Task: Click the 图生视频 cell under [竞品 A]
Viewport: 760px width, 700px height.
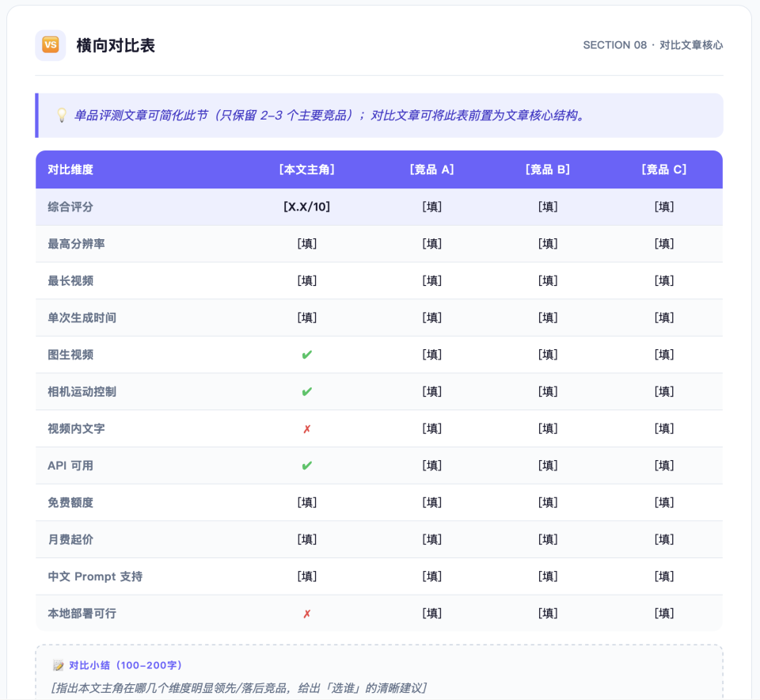Action: click(x=432, y=355)
